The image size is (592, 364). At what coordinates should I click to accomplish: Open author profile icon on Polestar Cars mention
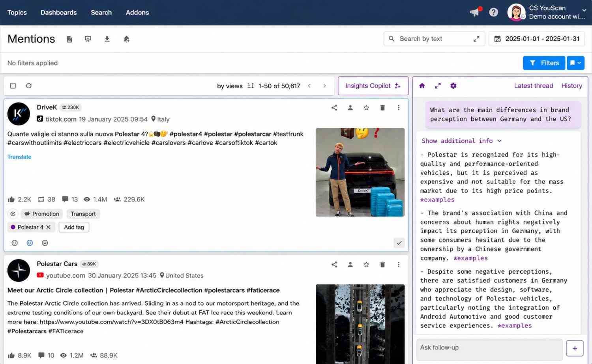pos(350,264)
